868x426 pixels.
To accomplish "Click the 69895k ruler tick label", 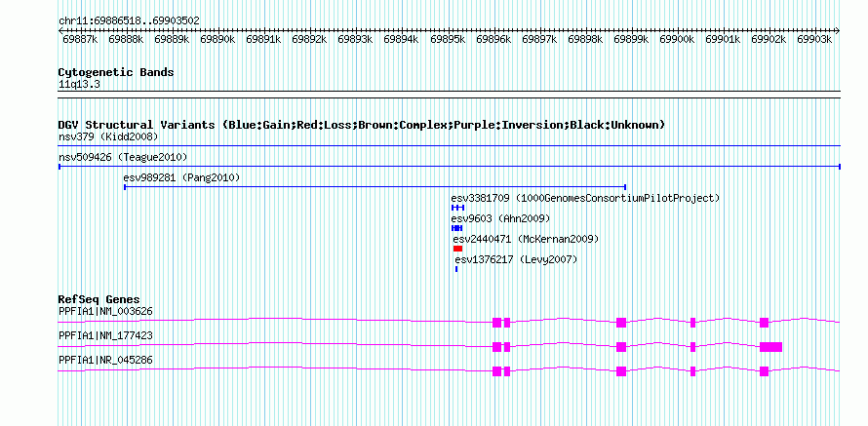I will pyautogui.click(x=449, y=40).
